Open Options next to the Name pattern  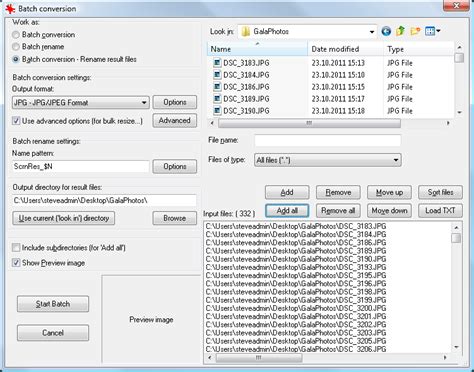coord(175,166)
